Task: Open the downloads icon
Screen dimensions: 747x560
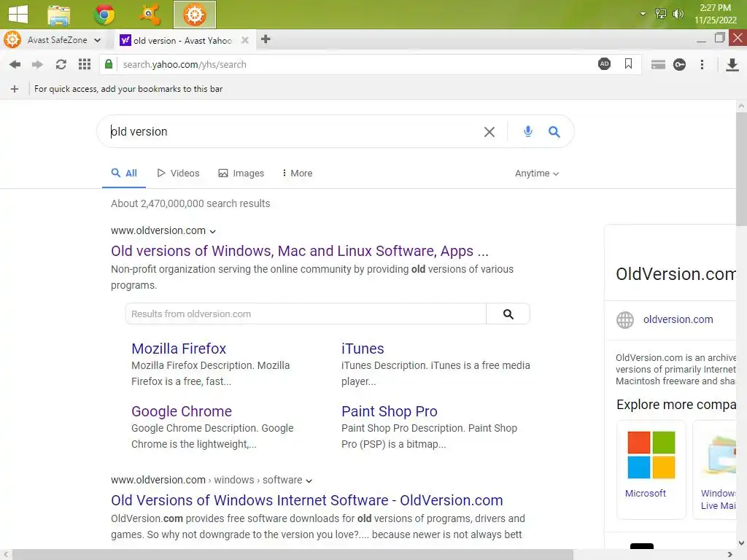Action: click(x=732, y=65)
